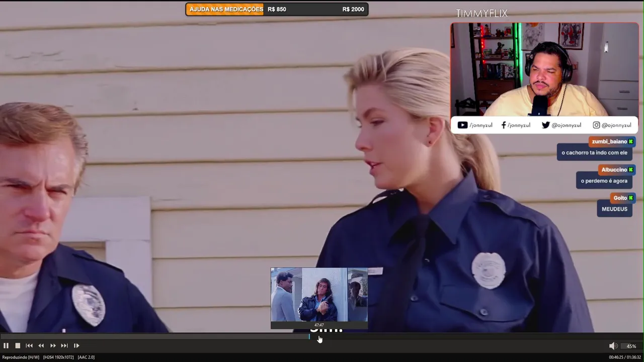Mute audio using the speaker icon

(x=613, y=346)
